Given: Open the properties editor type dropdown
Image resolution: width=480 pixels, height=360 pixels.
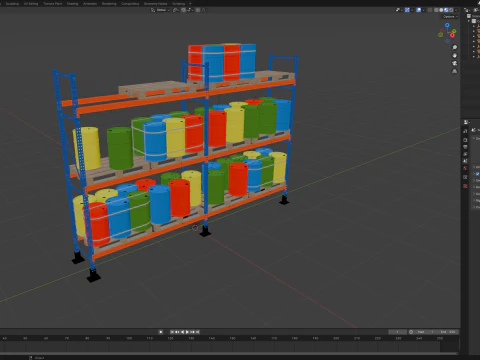Looking at the screenshot, I should [x=466, y=122].
